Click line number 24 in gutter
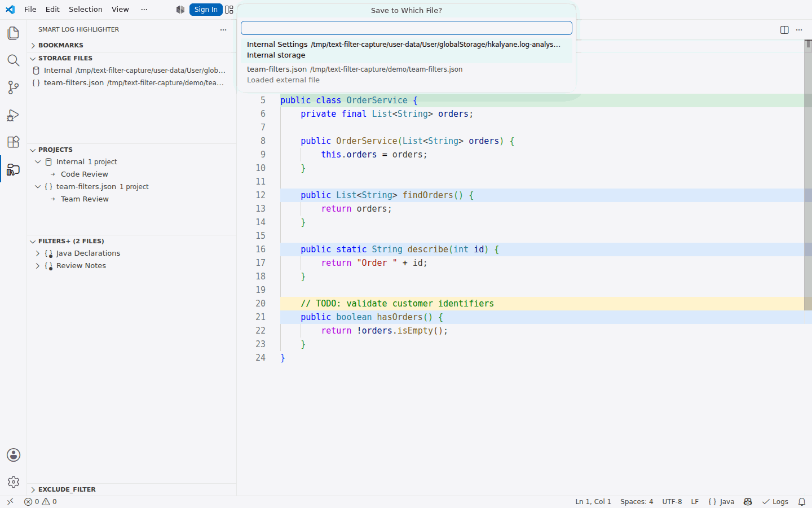This screenshot has width=812, height=508. pyautogui.click(x=261, y=358)
